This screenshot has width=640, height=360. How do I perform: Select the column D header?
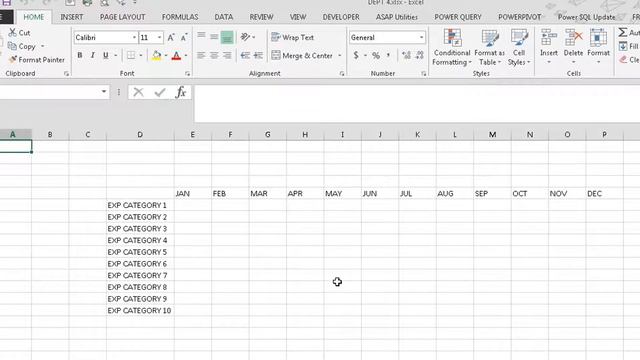point(140,134)
